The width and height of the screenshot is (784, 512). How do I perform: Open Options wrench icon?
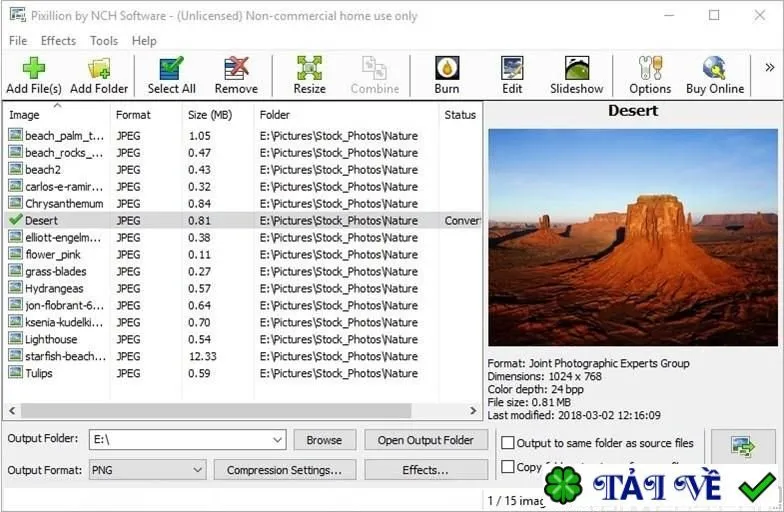point(650,68)
